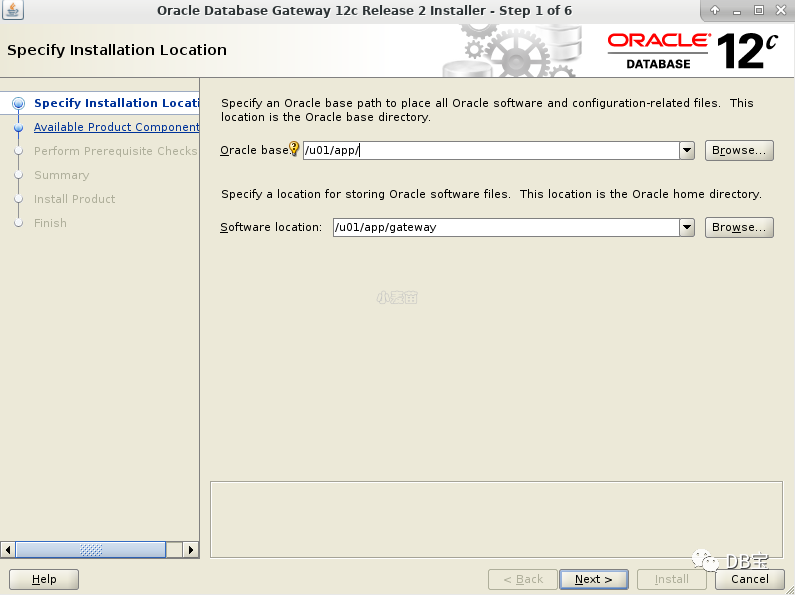Minimize the installer window
The image size is (795, 595).
coord(737,11)
